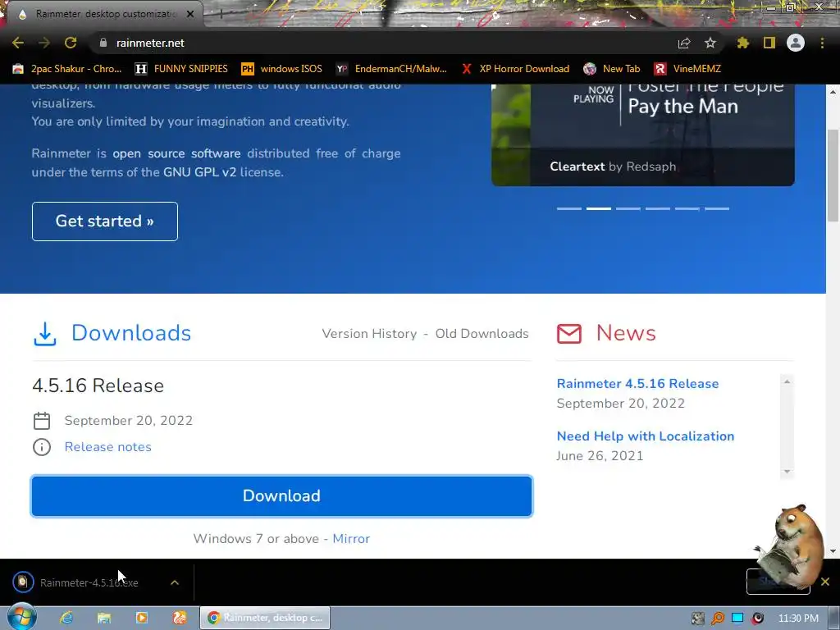
Task: Expand the Rainmeter-4.5.16.exe download options chevron
Action: click(x=175, y=582)
